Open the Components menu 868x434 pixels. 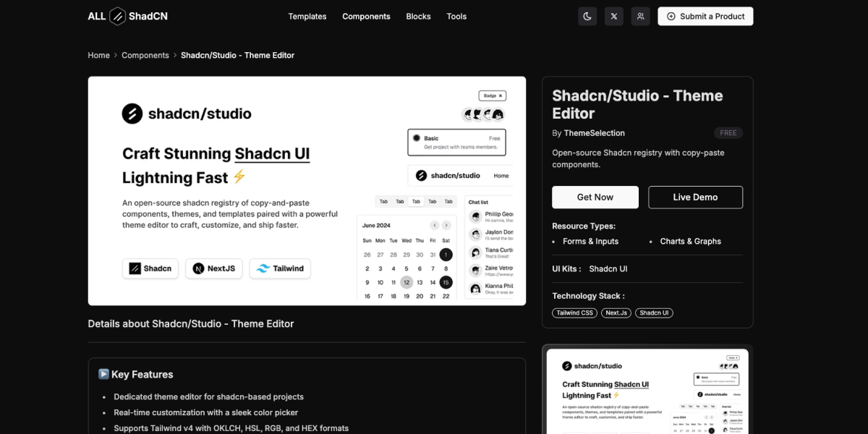pos(366,16)
